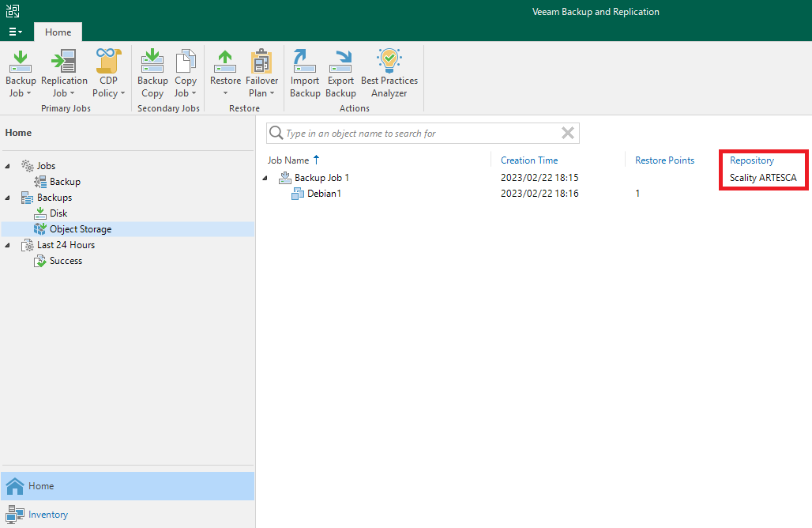Select the Debian1 backup row
Viewport: 812px width, 528px height.
(324, 194)
